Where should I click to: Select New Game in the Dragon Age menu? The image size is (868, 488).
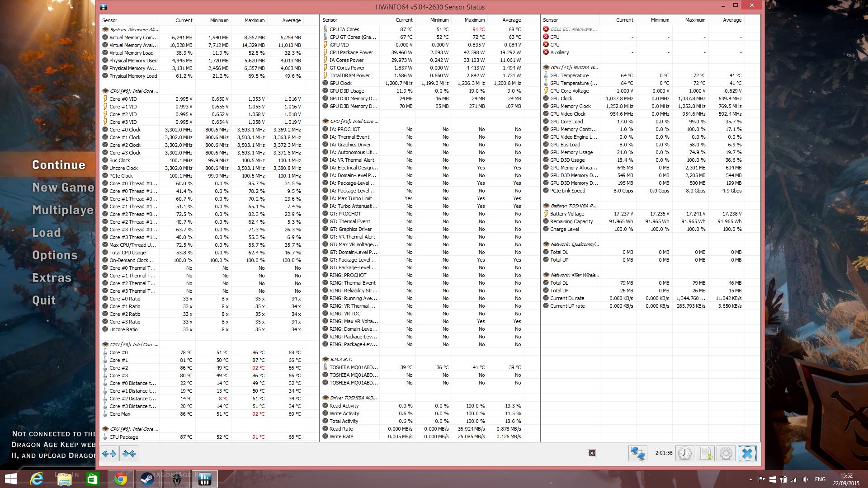click(63, 188)
